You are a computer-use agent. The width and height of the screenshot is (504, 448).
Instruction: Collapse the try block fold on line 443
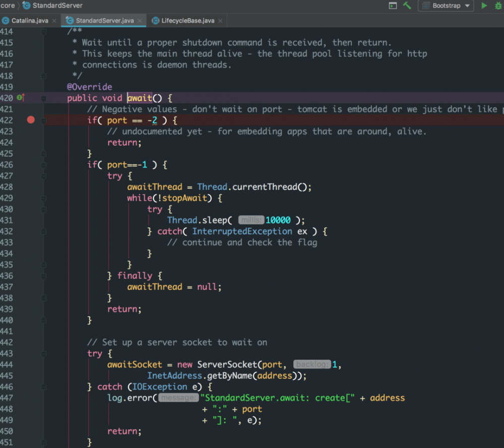click(x=44, y=354)
